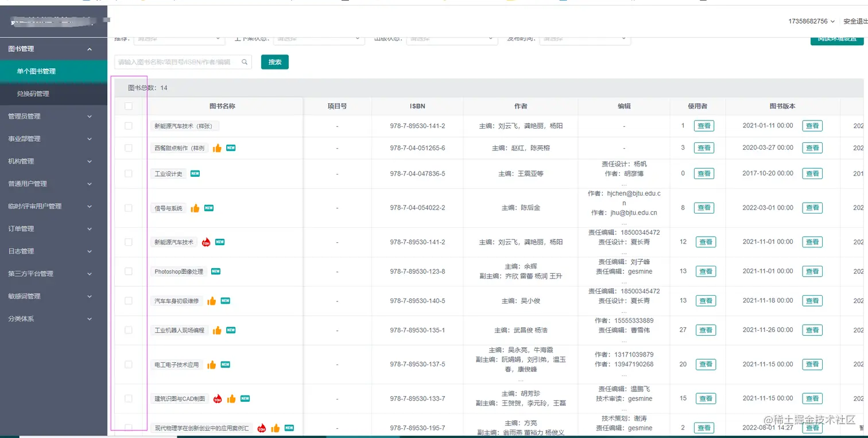868x438 pixels.
Task: Click the magnifier icon in the search box
Action: pyautogui.click(x=245, y=62)
